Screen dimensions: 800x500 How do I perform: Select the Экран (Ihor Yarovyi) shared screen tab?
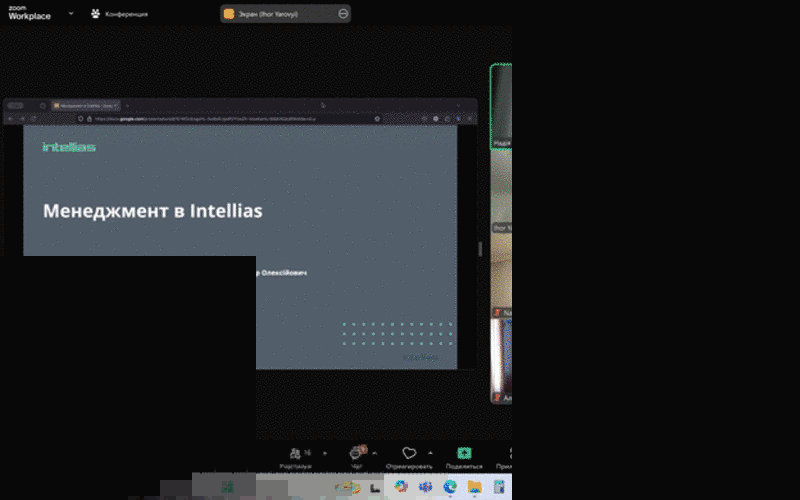pyautogui.click(x=275, y=14)
